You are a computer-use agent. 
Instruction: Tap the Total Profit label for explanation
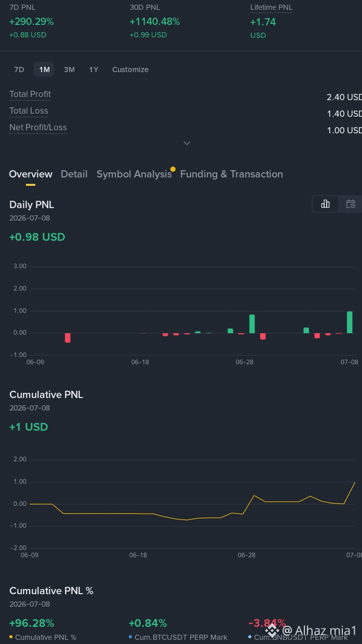(30, 94)
